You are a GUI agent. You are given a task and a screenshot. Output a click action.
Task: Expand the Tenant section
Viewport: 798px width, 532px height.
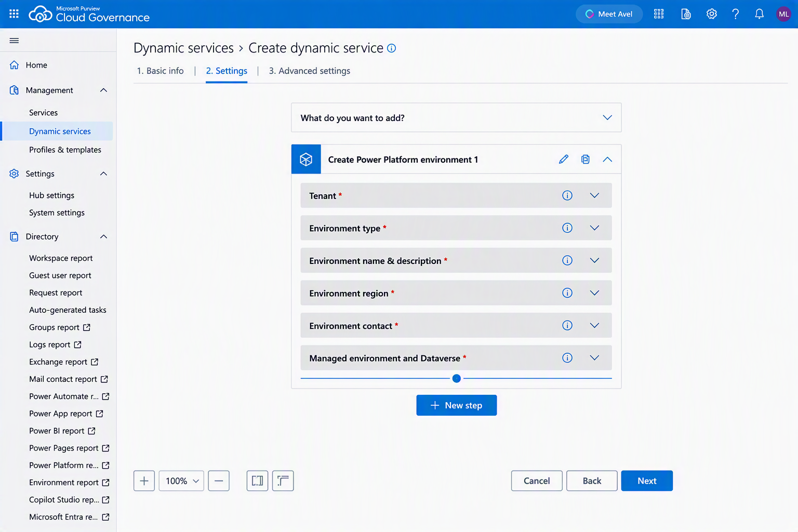point(595,195)
